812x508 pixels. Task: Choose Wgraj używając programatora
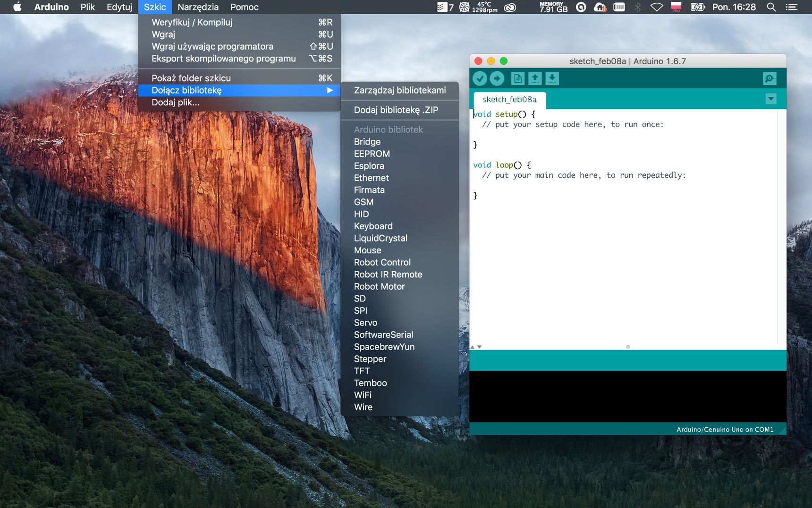click(239, 46)
